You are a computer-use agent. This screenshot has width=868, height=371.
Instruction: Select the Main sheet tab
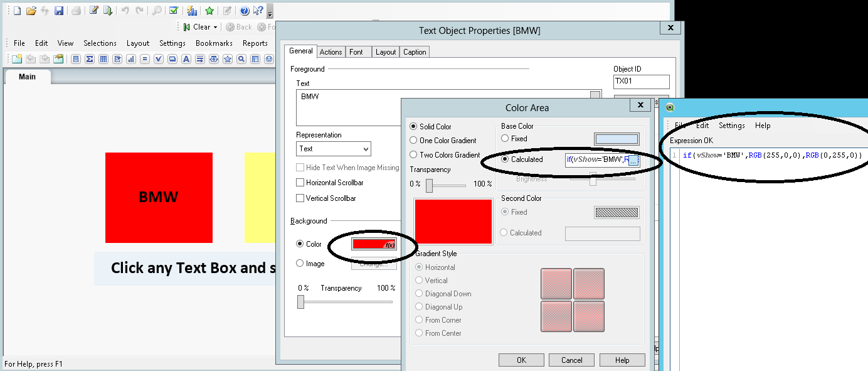pyautogui.click(x=28, y=77)
